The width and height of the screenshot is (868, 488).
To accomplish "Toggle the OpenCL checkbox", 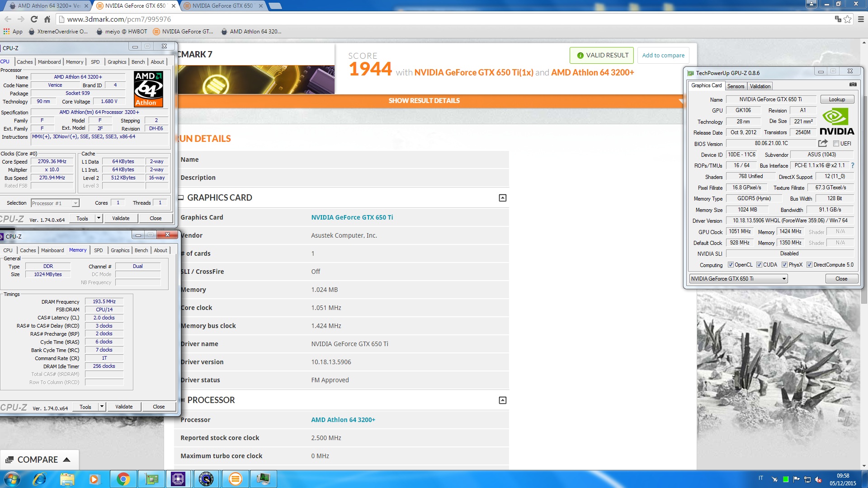I will [x=731, y=265].
